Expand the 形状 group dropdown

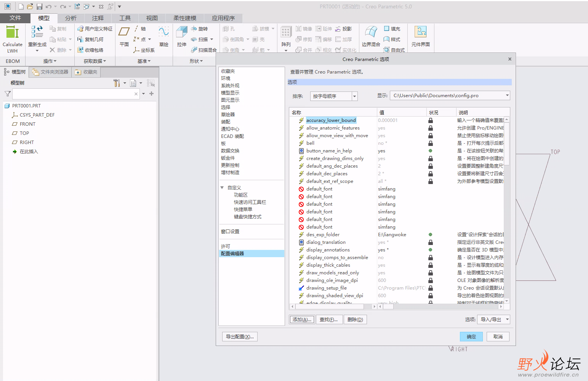pyautogui.click(x=196, y=61)
